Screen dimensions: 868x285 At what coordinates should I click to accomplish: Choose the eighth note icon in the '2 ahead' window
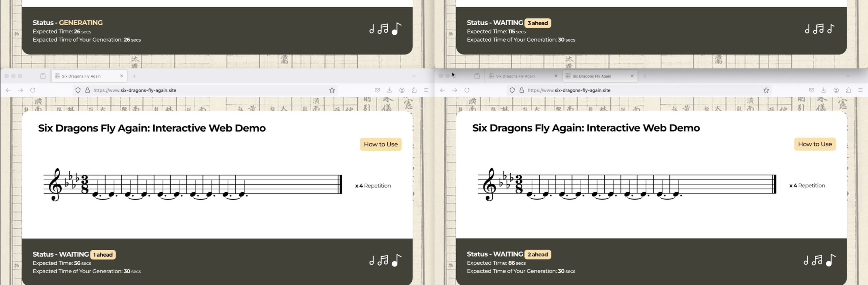[x=831, y=260]
